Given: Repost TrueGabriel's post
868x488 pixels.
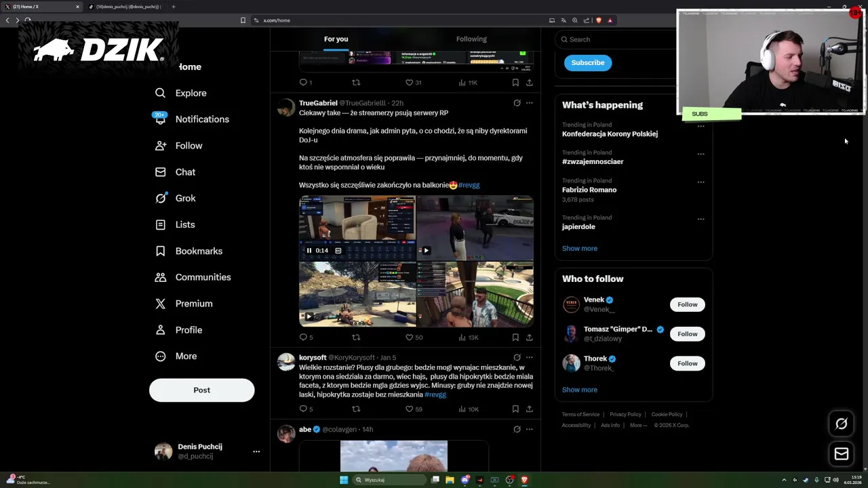Looking at the screenshot, I should [356, 338].
